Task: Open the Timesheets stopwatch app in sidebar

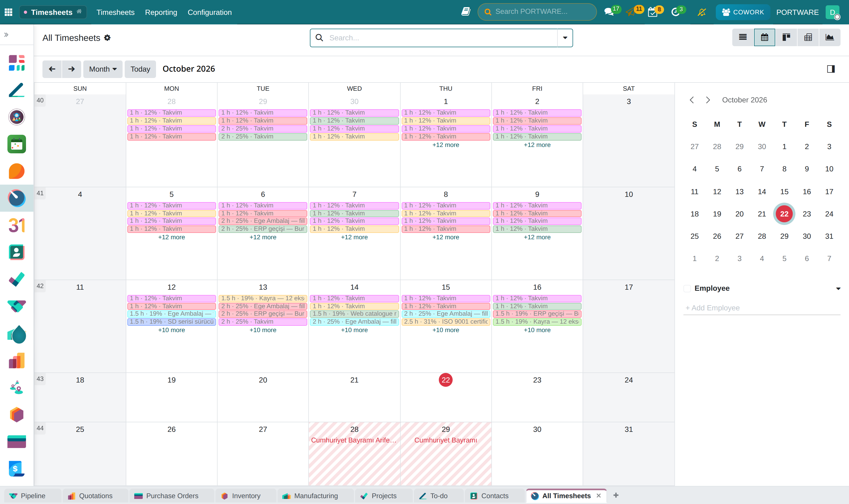Action: point(17,198)
